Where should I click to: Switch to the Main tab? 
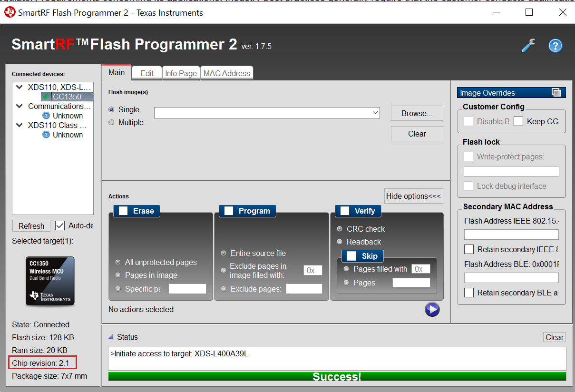coord(117,72)
